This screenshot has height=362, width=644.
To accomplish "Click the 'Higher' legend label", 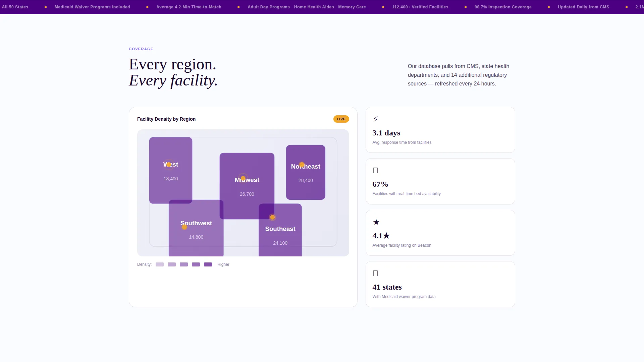I will [223, 264].
